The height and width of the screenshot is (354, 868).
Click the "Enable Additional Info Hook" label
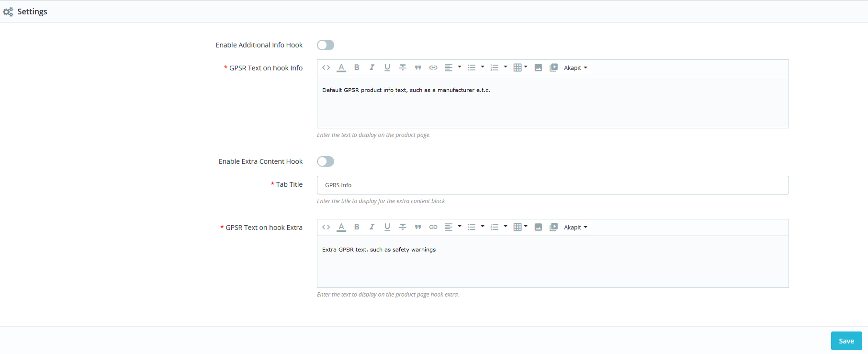[x=259, y=45]
